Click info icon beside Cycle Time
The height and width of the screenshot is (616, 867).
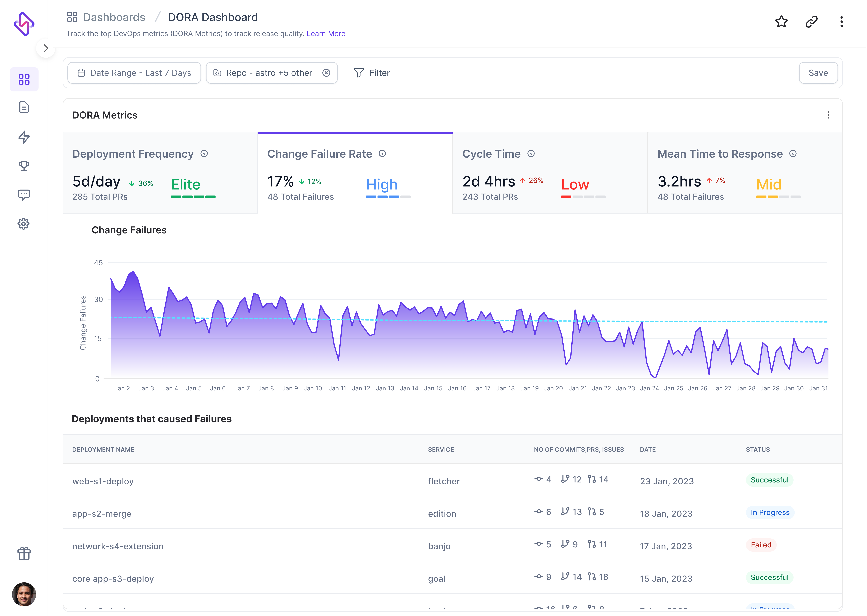tap(531, 154)
